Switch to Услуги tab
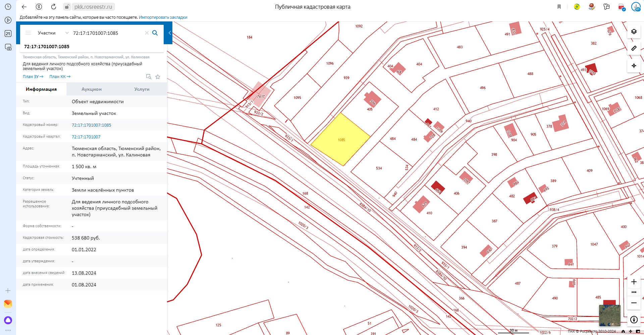Viewport: 644px width, 335px height. pyautogui.click(x=142, y=89)
